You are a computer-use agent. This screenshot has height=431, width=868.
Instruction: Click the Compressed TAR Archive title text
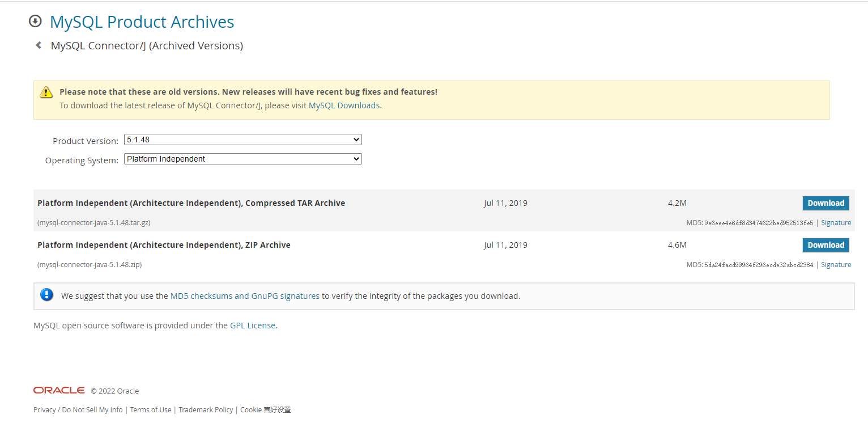[x=192, y=203]
